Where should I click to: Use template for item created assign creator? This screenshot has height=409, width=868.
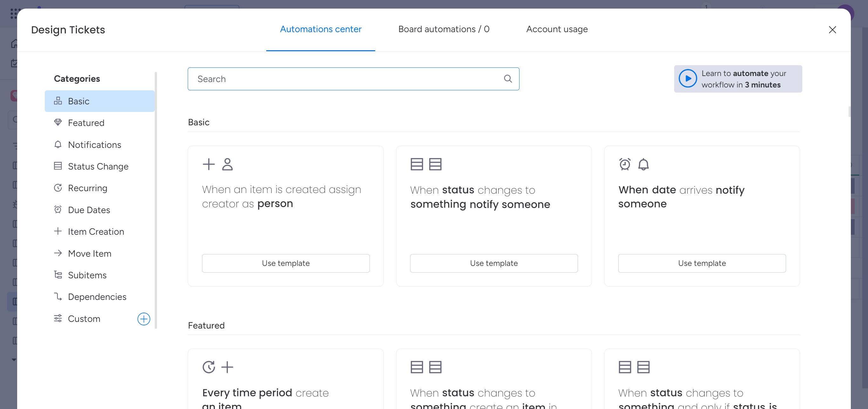click(285, 263)
